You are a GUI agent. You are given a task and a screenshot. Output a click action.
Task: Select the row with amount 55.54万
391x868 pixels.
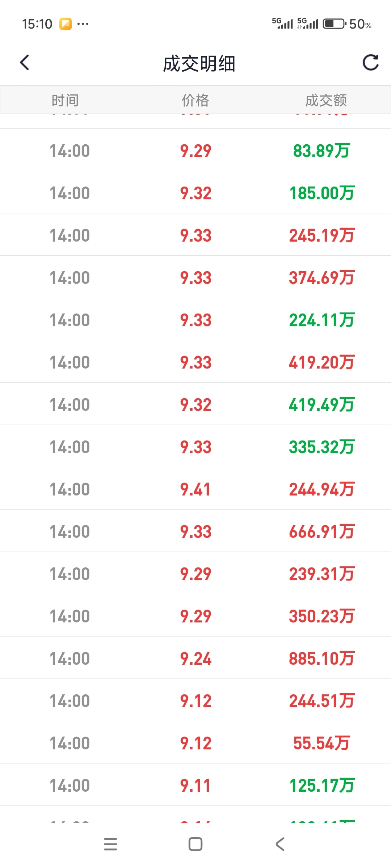coord(195,743)
